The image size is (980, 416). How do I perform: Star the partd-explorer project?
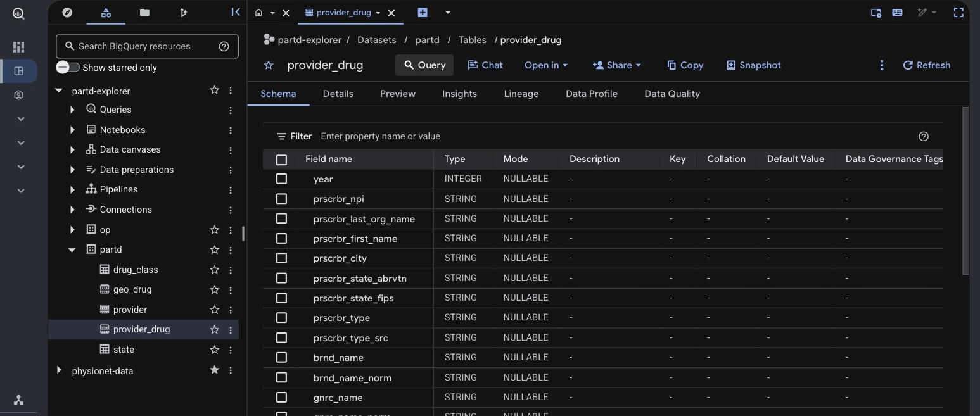(x=215, y=91)
